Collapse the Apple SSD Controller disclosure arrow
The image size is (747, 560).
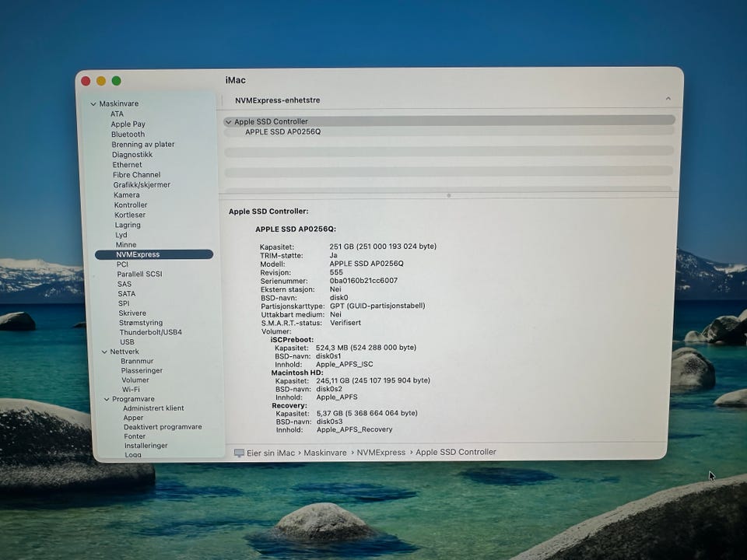[x=228, y=122]
